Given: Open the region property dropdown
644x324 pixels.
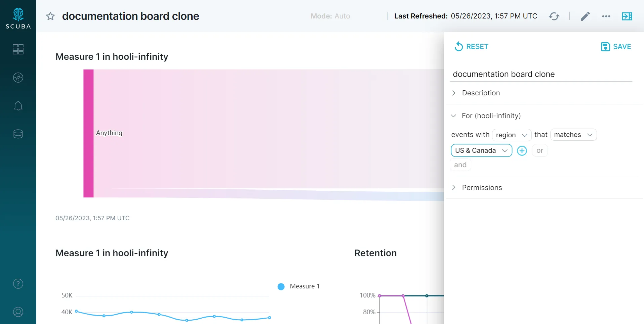Looking at the screenshot, I should tap(511, 135).
